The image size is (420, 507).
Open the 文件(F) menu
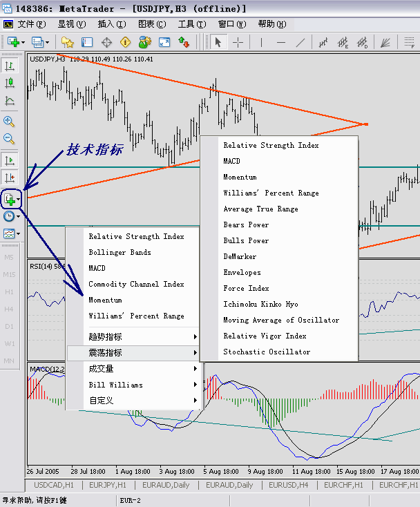pyautogui.click(x=32, y=24)
